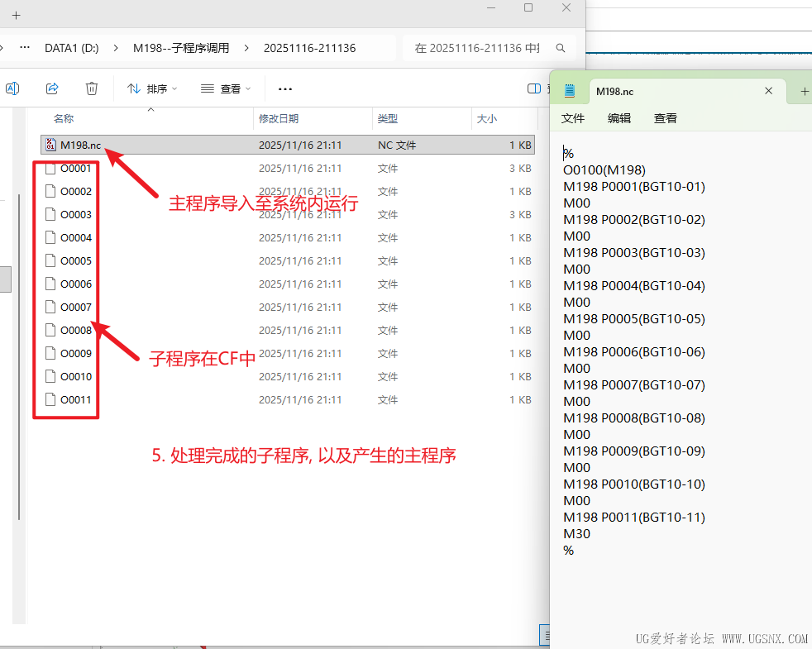Click the breadcrumb ellipsis button
This screenshot has height=649, width=812.
click(x=24, y=48)
